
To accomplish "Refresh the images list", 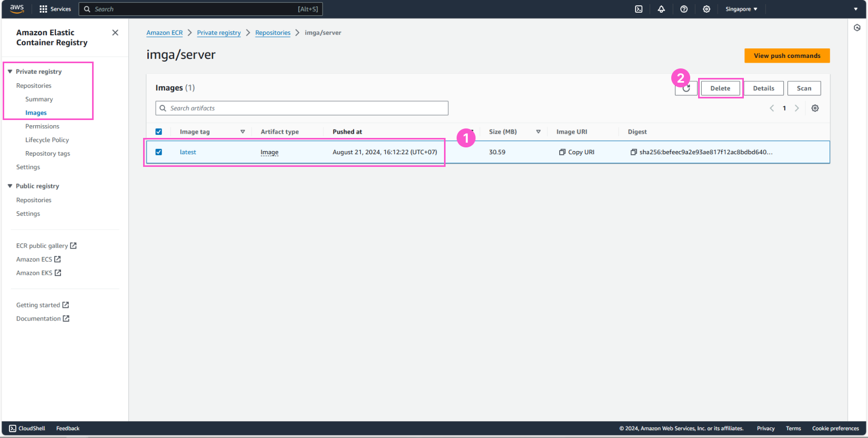I will coord(686,88).
